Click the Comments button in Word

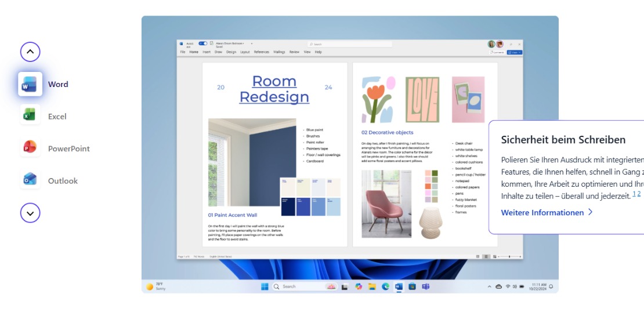tap(497, 52)
